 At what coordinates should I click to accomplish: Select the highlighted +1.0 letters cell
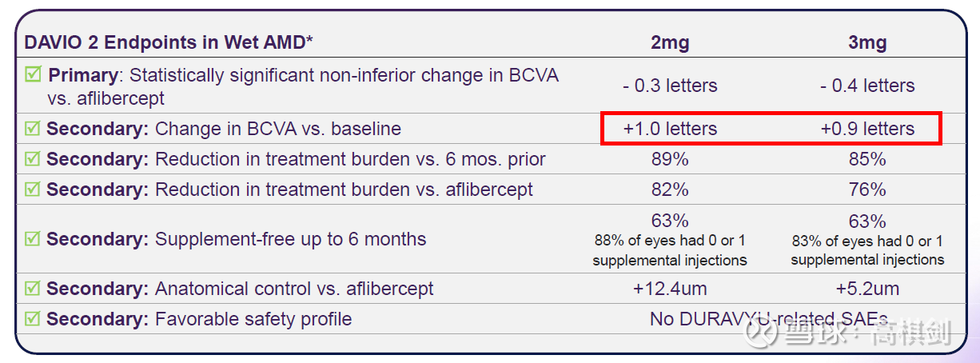(670, 129)
